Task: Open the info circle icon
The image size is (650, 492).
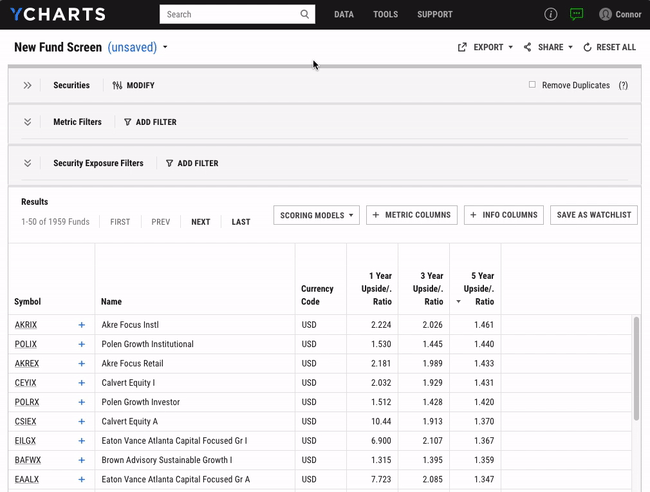Action: [x=551, y=15]
